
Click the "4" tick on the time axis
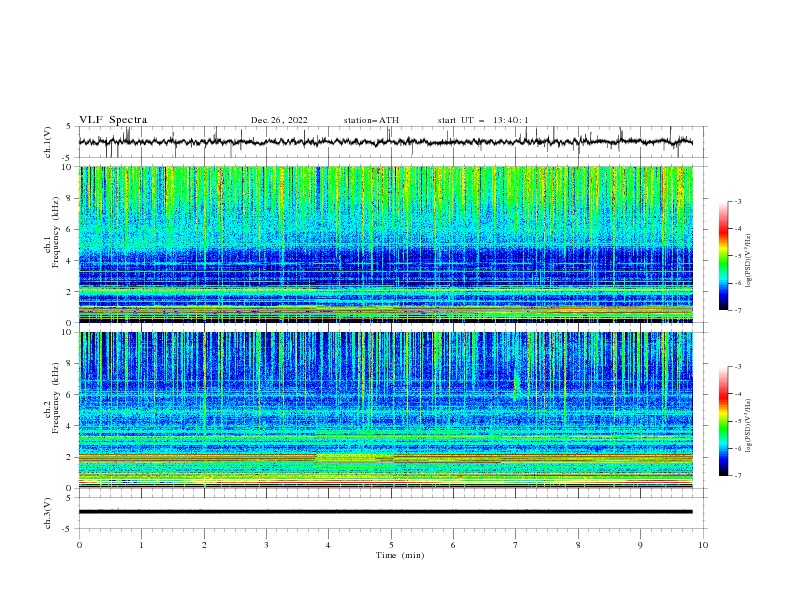coord(328,545)
